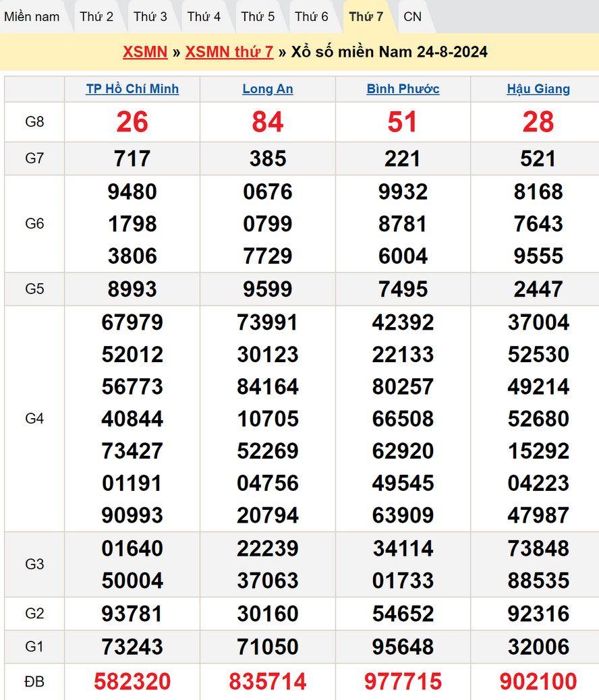Select the CN (Sunday) tab
This screenshot has width=599, height=700.
tap(412, 17)
